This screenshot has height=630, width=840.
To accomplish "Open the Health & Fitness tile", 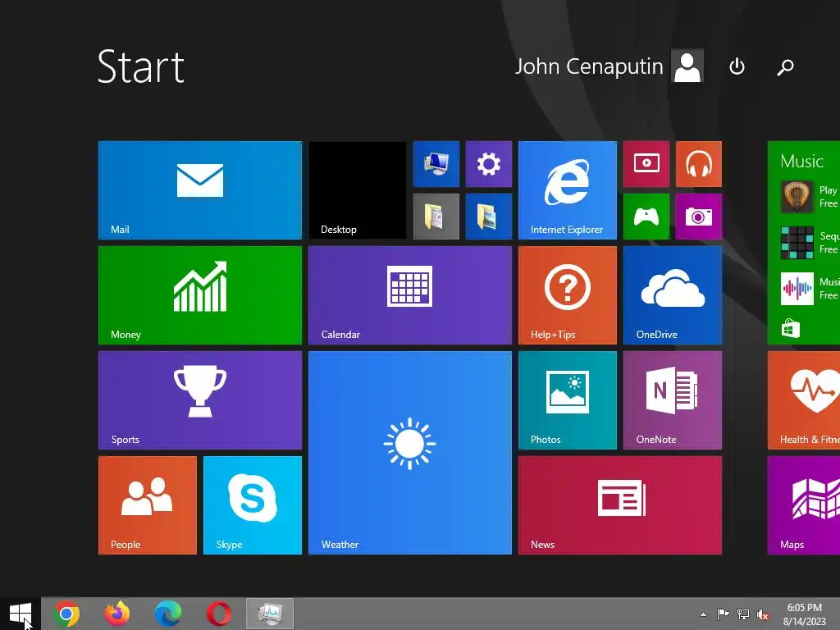I will 804,400.
